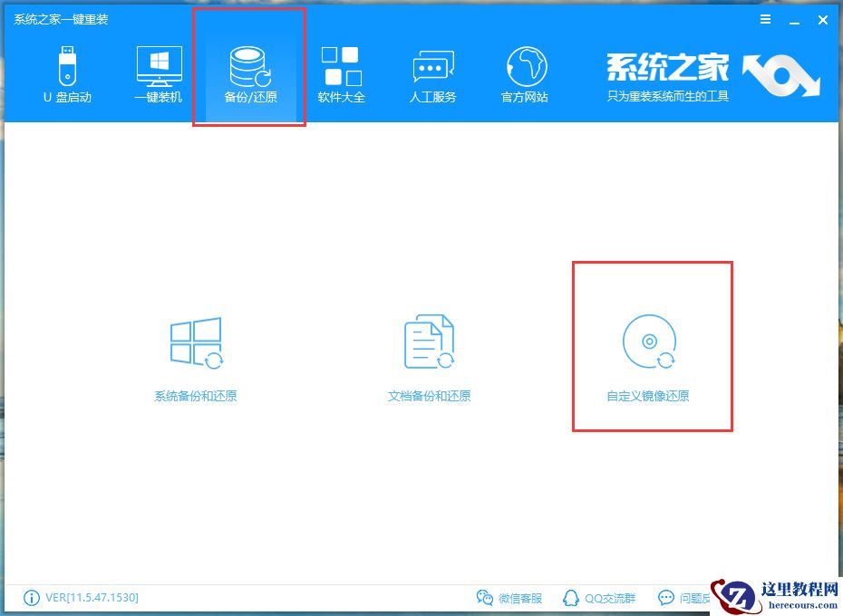Open 系统备份和还原 system backup option
This screenshot has height=616, width=843.
pos(197,353)
